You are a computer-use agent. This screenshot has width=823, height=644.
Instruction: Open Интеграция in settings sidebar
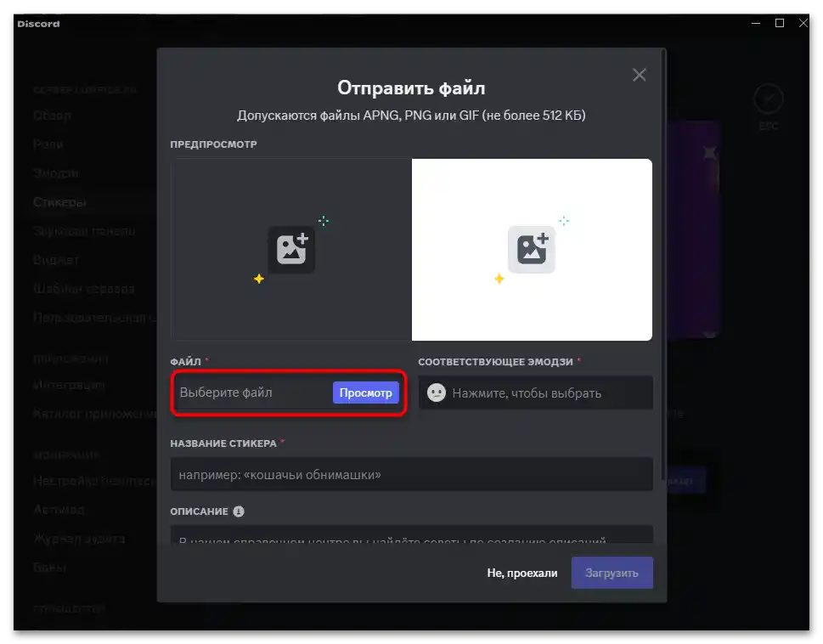(69, 385)
